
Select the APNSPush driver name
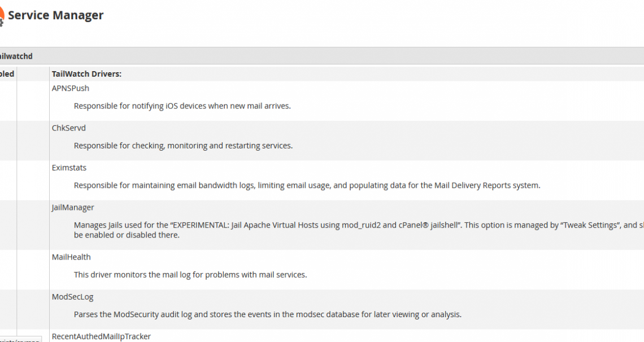coord(70,88)
